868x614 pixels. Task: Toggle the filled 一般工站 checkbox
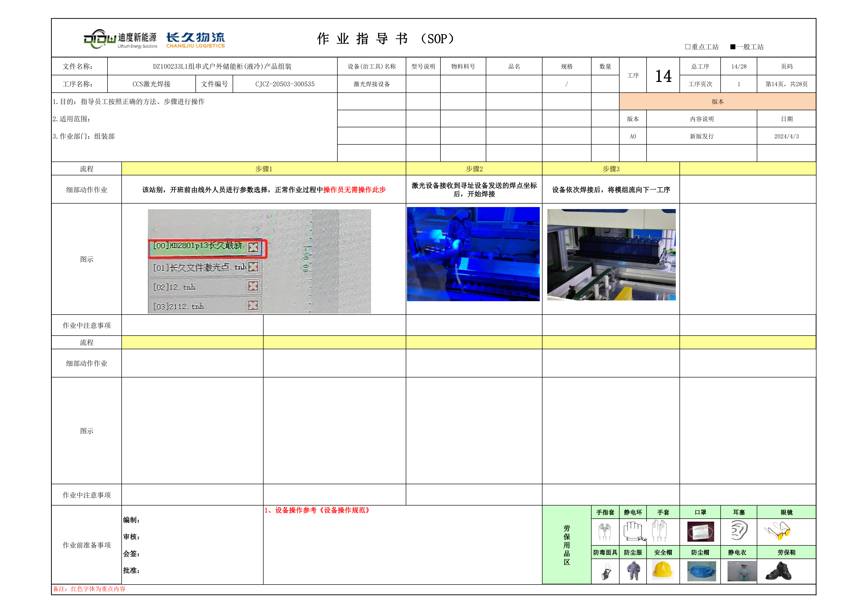(733, 47)
